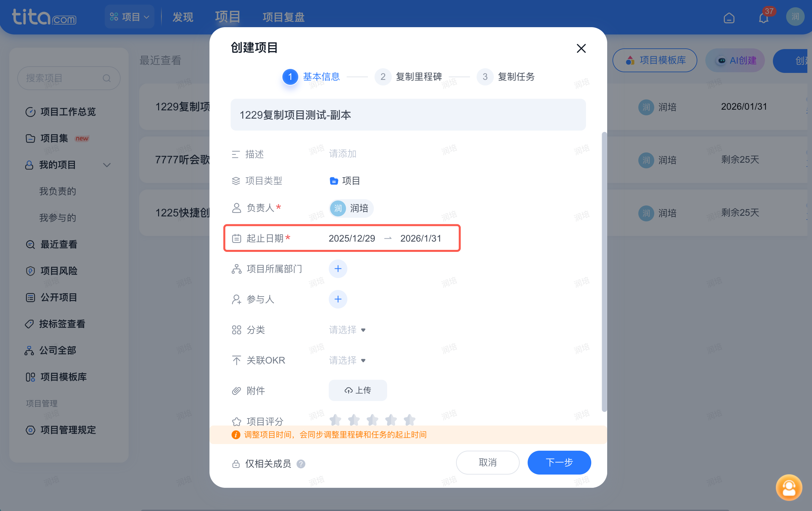Screen dimensions: 812x511
Task: Open the orange support chat icon
Action: click(789, 487)
